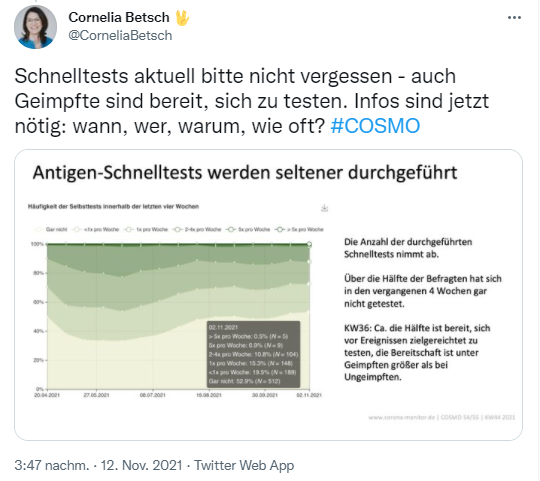Image resolution: width=540 pixels, height=481 pixels.
Task: Click the Twitter Web App source link
Action: (244, 465)
